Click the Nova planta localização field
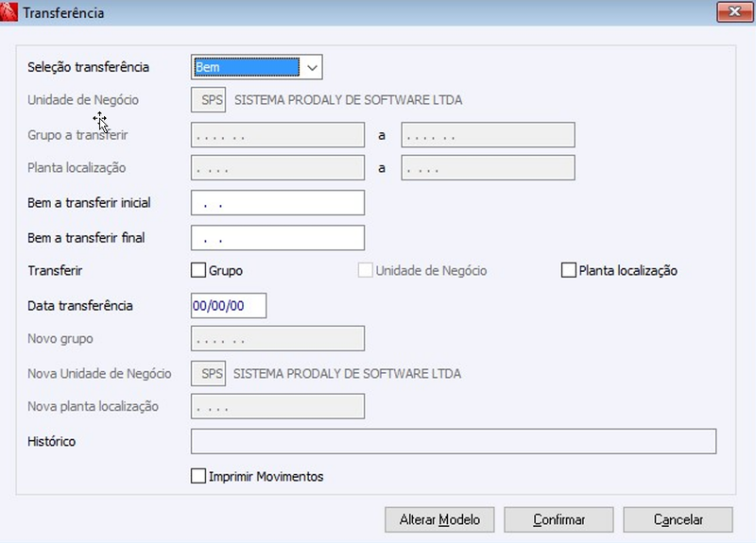The image size is (756, 543). (278, 406)
